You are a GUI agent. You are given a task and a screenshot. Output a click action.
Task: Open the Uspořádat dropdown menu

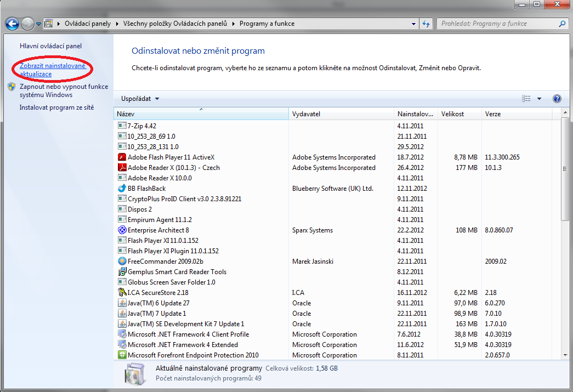click(140, 99)
